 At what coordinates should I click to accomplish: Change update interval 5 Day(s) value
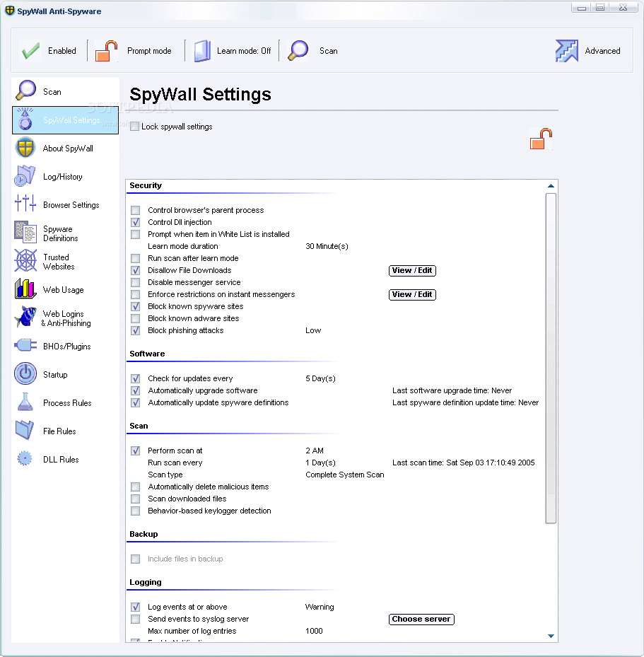click(320, 379)
